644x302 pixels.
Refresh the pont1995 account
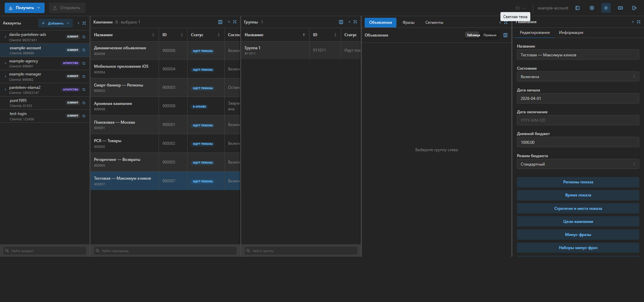click(84, 103)
